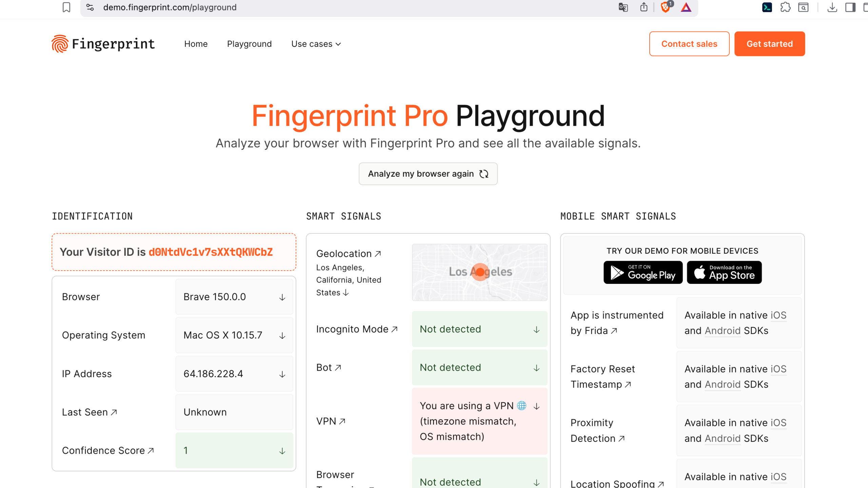Click the Get started button
The image size is (868, 488).
(769, 44)
